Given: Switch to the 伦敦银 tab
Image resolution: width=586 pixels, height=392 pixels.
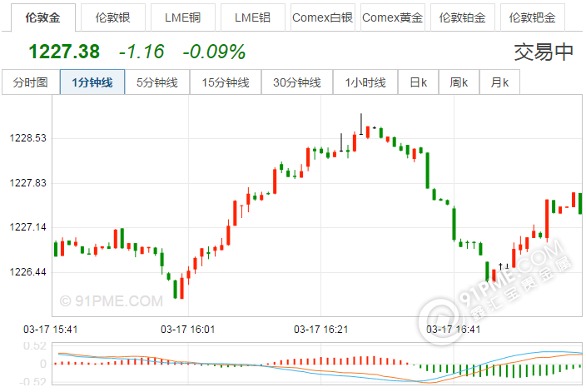Looking at the screenshot, I should [x=113, y=17].
